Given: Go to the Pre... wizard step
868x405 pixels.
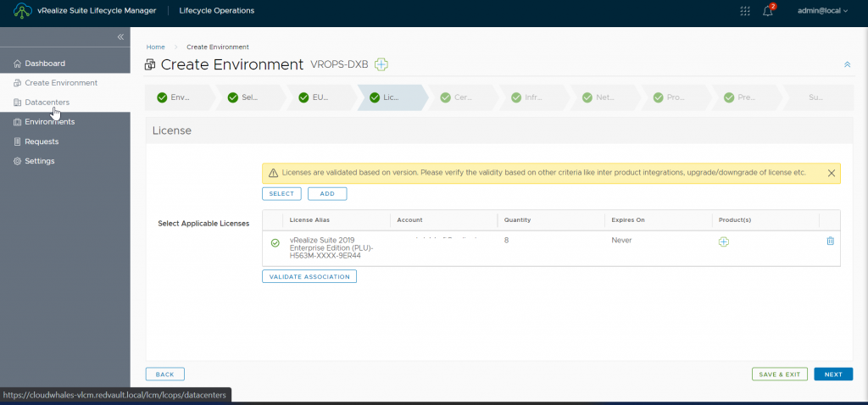Looking at the screenshot, I should tap(746, 98).
